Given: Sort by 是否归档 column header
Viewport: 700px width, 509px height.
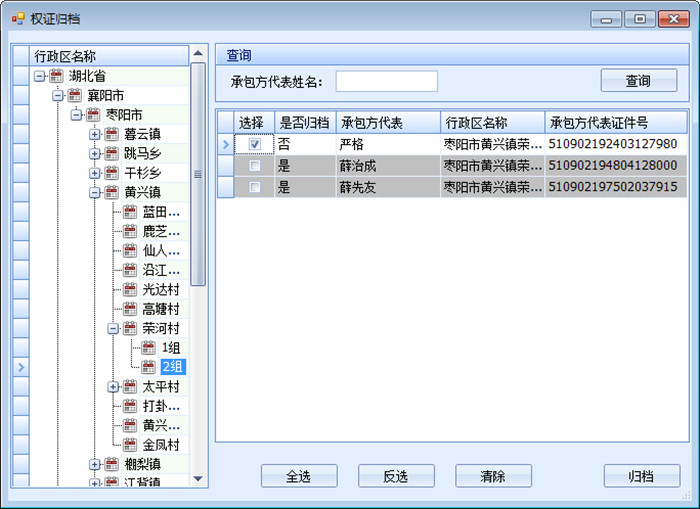Looking at the screenshot, I should pos(305,122).
